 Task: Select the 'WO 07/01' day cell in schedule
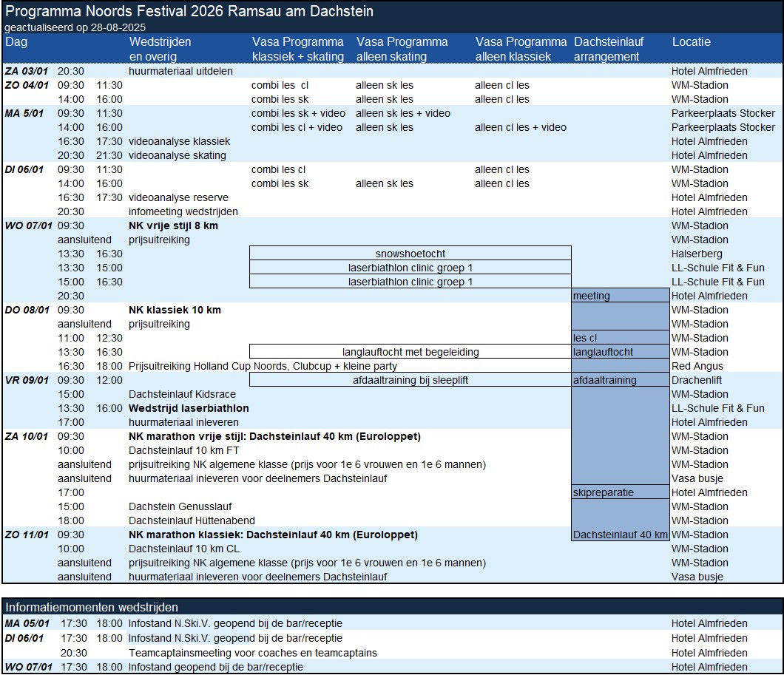point(28,225)
